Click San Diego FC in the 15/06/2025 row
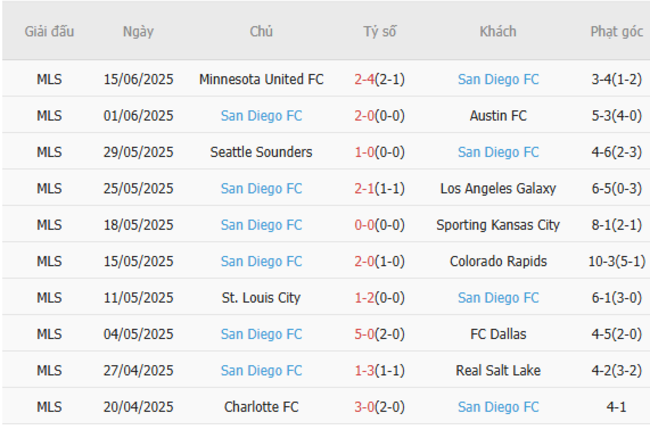This screenshot has width=650, height=438. point(498,79)
